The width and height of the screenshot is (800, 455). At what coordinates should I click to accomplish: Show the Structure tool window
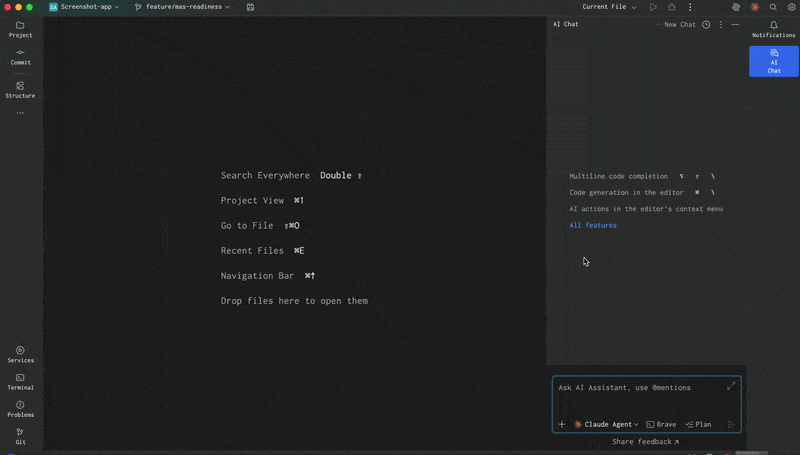tap(20, 90)
